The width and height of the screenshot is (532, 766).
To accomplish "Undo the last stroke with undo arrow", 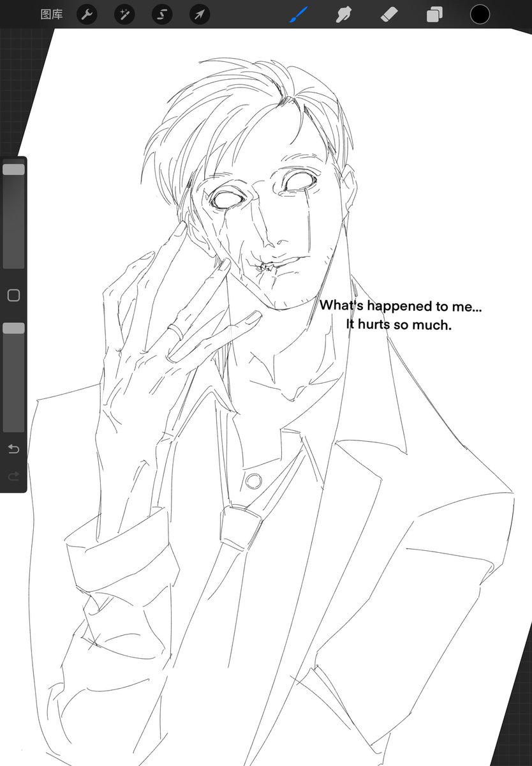I will pyautogui.click(x=13, y=449).
